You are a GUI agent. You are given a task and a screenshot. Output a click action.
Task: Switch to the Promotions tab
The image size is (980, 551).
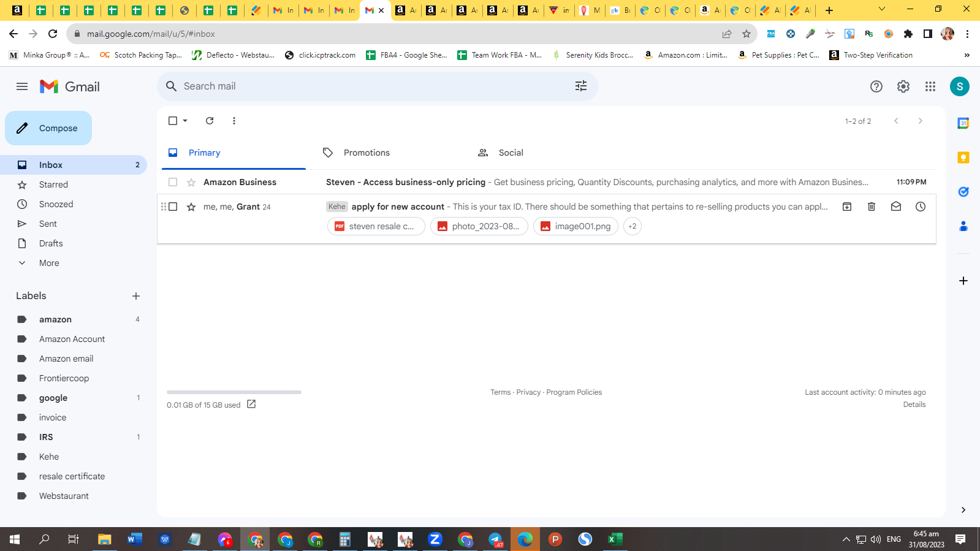388,153
